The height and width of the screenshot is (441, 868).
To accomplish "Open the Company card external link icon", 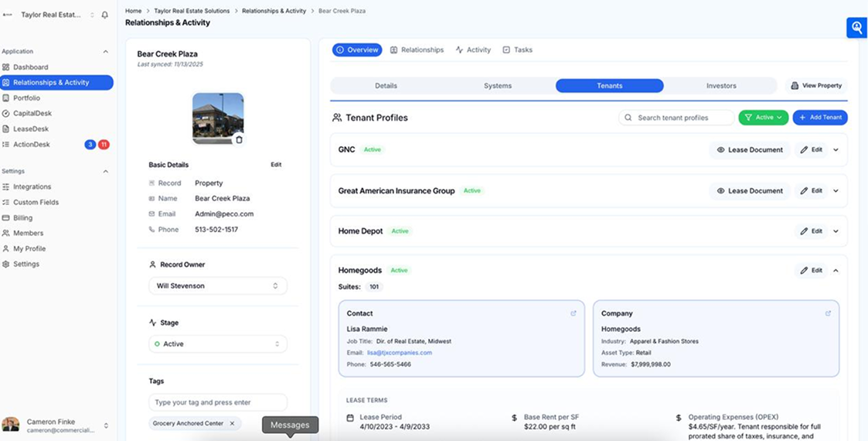I will (828, 313).
